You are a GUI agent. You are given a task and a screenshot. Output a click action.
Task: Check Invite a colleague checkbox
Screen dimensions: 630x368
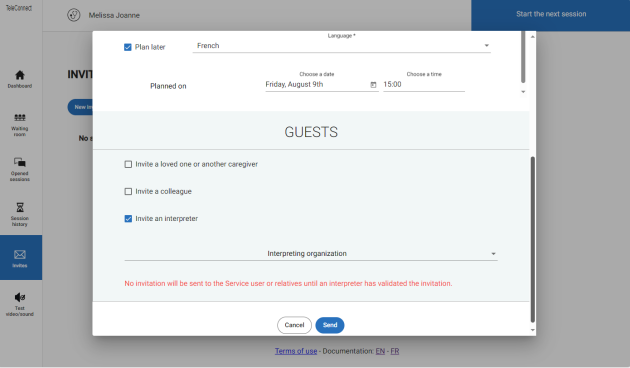pyautogui.click(x=128, y=192)
